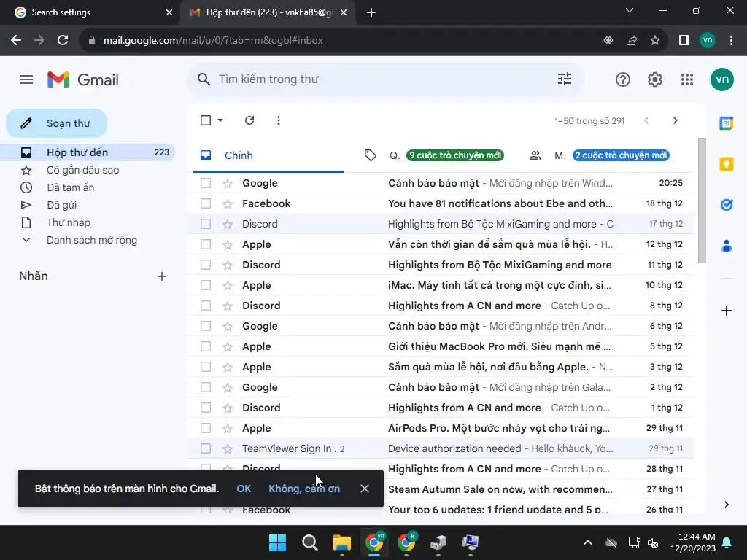Image resolution: width=747 pixels, height=560 pixels.
Task: Star the Google email from 20:25
Action: [x=228, y=183]
